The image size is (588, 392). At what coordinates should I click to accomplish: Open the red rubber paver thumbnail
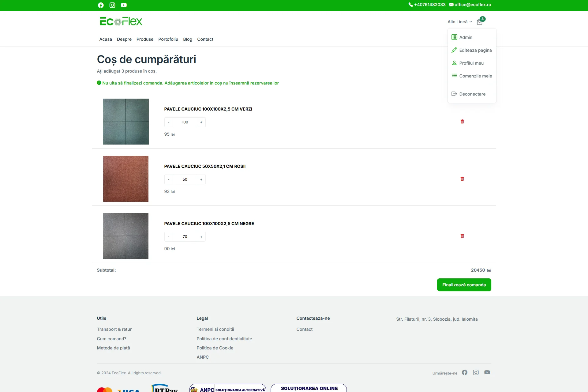click(x=126, y=179)
